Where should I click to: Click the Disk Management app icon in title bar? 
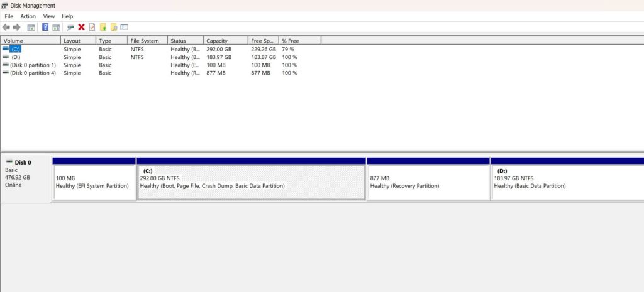[5, 5]
